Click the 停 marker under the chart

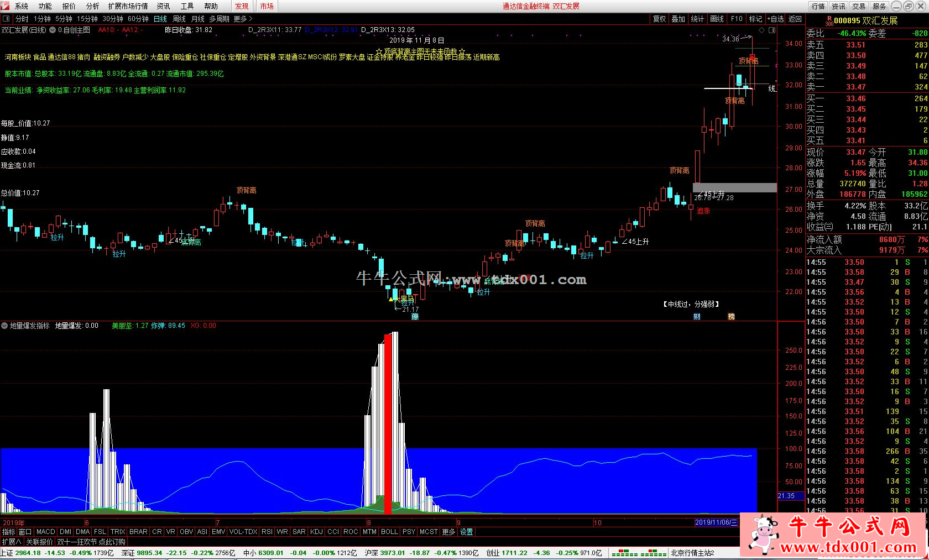click(x=415, y=317)
